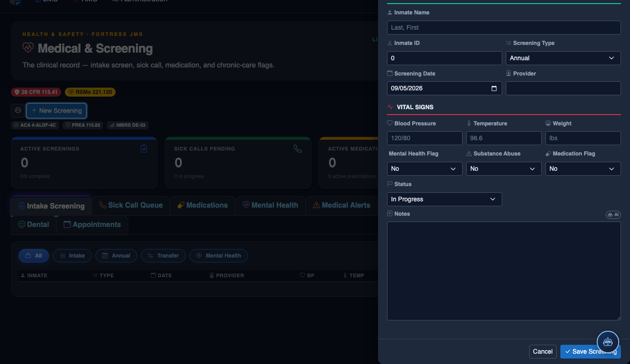Open the AI assistant robot chat bubble
The image size is (630, 364).
pos(608,342)
